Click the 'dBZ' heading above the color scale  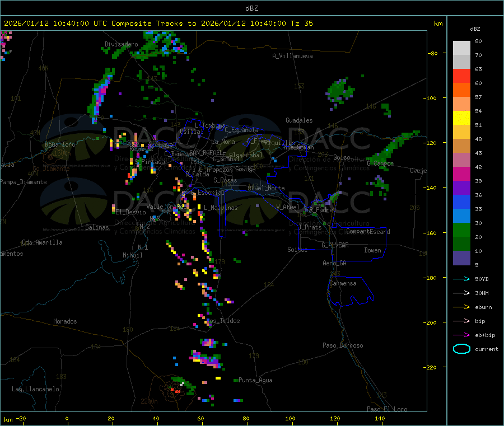click(475, 29)
